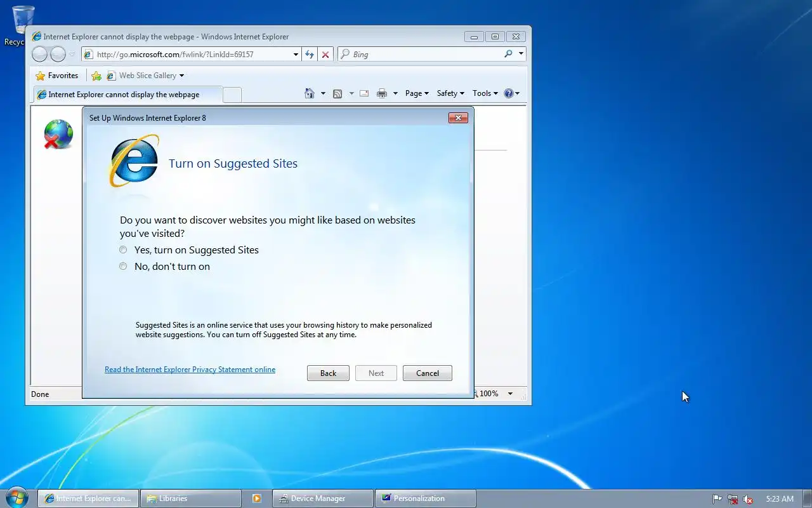Open the Internet Explorer Privacy Statement link
This screenshot has width=812, height=508.
point(190,369)
